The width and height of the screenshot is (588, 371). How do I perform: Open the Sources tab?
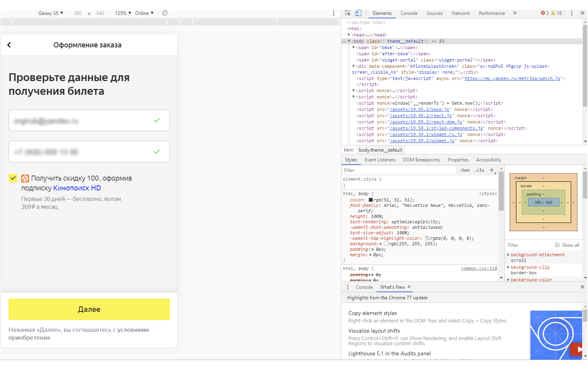[x=435, y=13]
